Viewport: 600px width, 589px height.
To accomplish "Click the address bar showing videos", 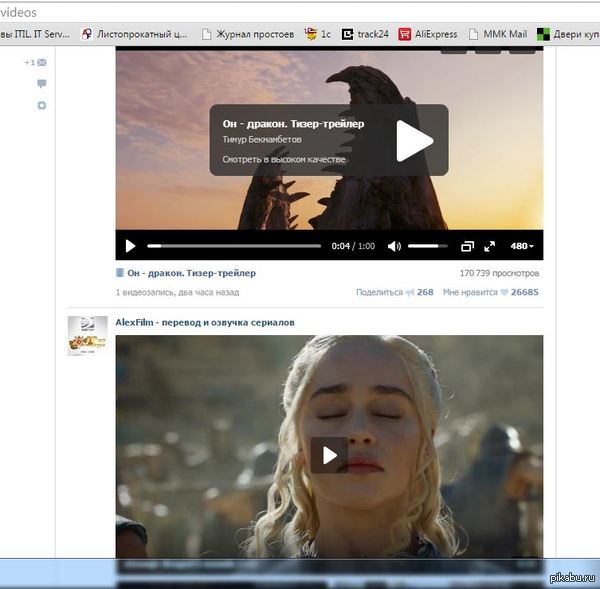I will pyautogui.click(x=300, y=13).
